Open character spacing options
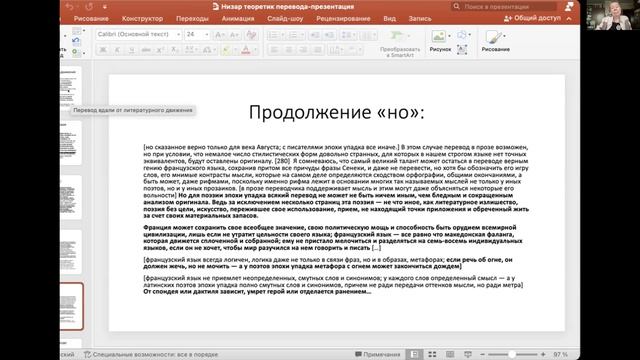Viewport: 640px width, 360px height. point(190,50)
